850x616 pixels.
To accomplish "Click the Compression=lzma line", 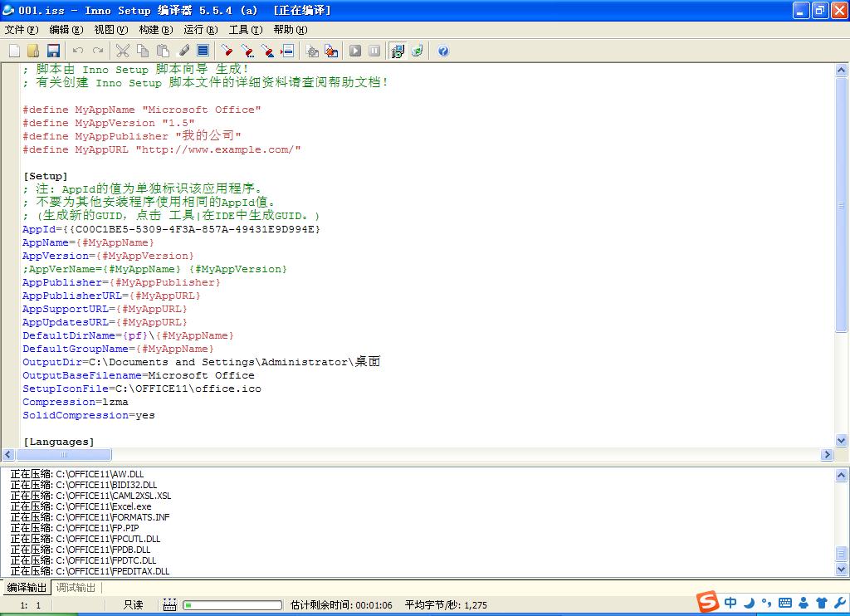I will (76, 403).
